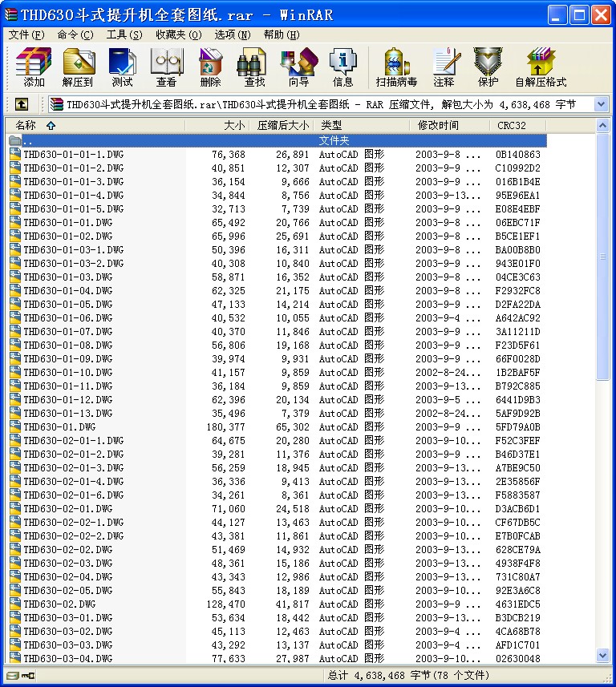The width and height of the screenshot is (616, 687).
Task: Select file THD630-01-01-2.DWG
Action: point(74,168)
